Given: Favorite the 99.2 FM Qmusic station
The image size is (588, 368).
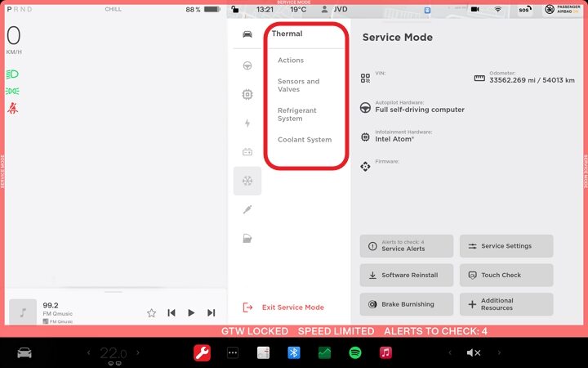Looking at the screenshot, I should click(x=151, y=312).
